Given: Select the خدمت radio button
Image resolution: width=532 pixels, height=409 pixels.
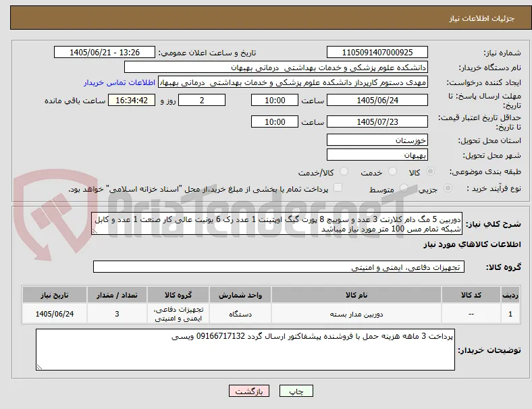Looking at the screenshot, I should coord(392,171).
